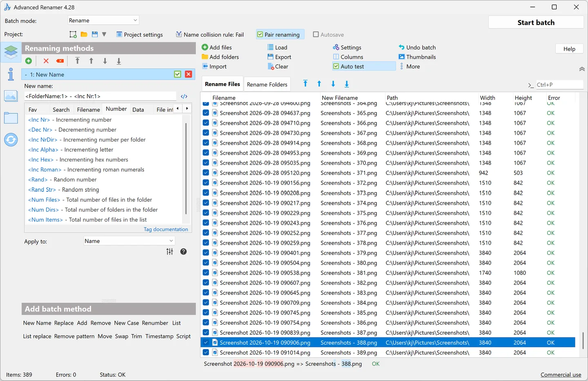Open the Apply to options sliders icon
Viewport: 588px width, 381px height.
170,252
